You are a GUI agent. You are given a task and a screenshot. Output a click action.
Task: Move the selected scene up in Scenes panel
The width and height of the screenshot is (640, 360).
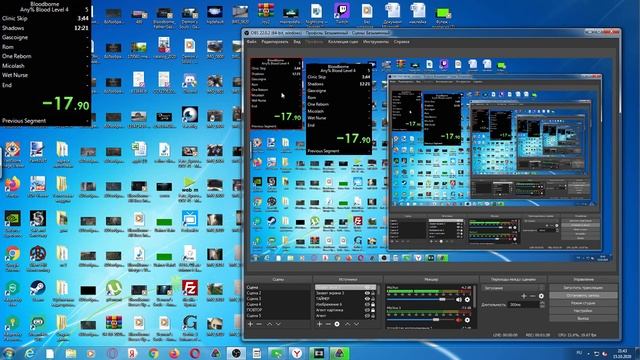[x=269, y=324]
